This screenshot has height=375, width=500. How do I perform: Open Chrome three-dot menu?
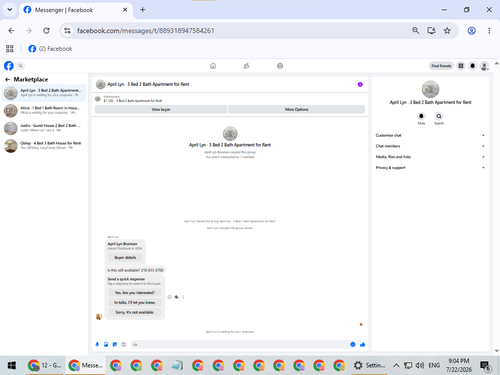tap(489, 31)
